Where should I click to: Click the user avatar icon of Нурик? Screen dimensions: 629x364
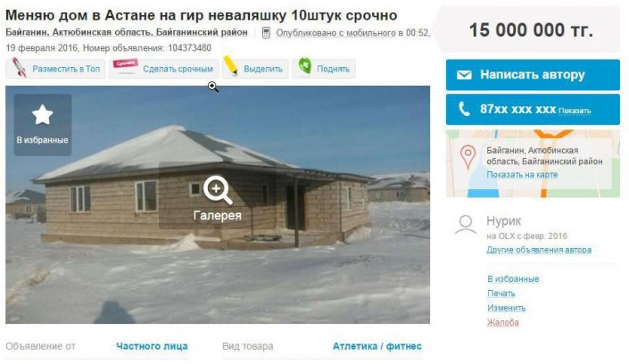pyautogui.click(x=466, y=225)
